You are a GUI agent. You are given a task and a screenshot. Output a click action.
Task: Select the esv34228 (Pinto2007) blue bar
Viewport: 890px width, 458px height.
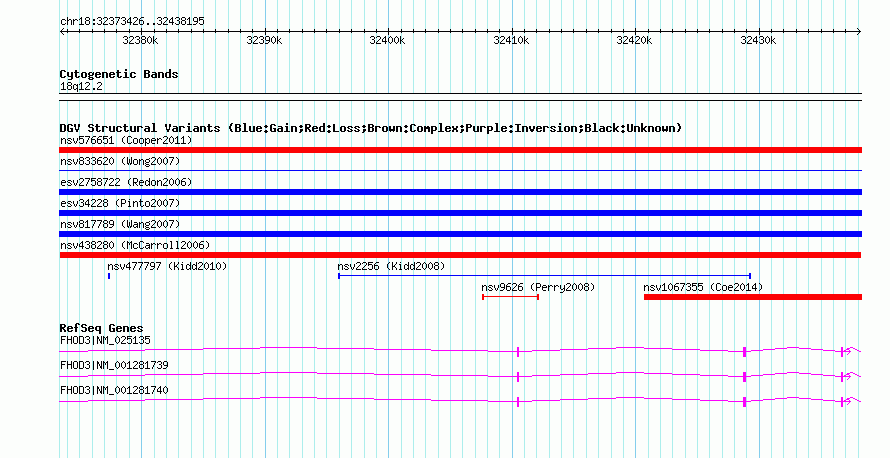tap(460, 213)
